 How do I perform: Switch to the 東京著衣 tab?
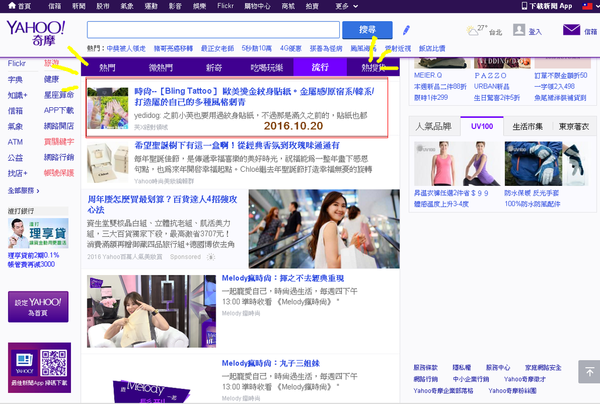tap(574, 127)
